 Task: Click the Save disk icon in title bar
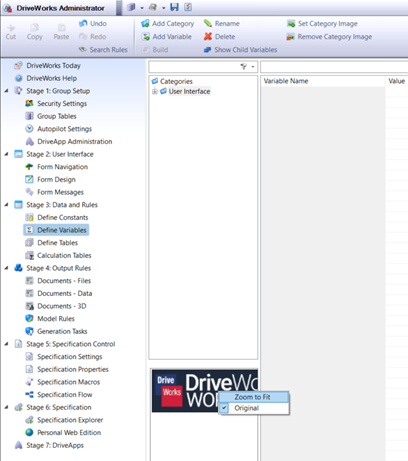[174, 7]
